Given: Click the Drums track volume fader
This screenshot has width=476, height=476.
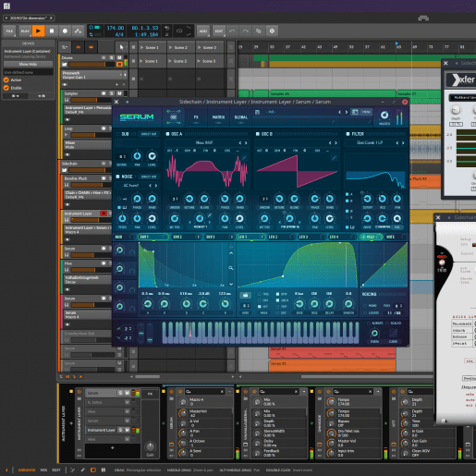Looking at the screenshot, I should pyautogui.click(x=92, y=65).
